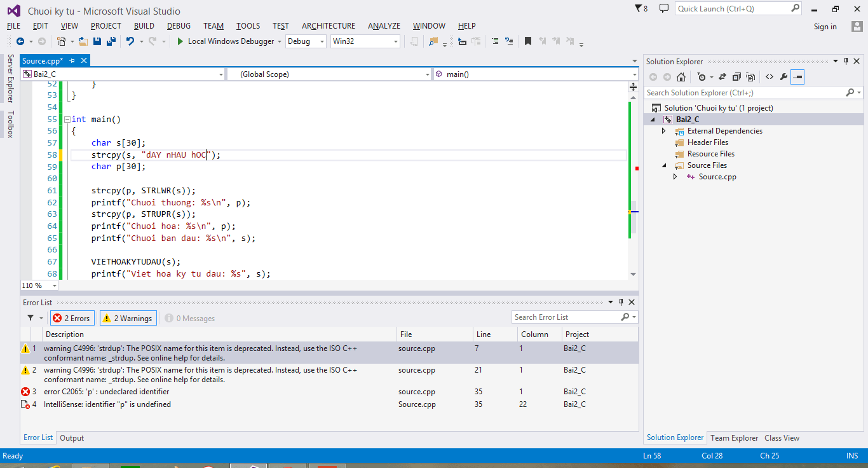868x468 pixels.
Task: Switch to the Output tab
Action: 72,438
